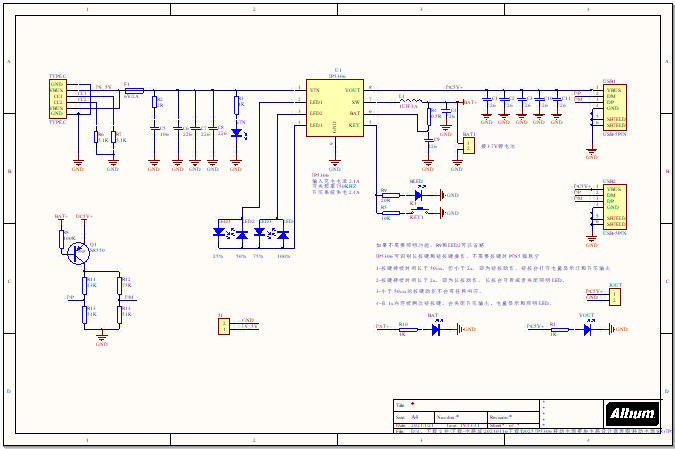Image resolution: width=675 pixels, height=449 pixels.
Task: Select the J1 two-pin header
Action: pos(224,326)
